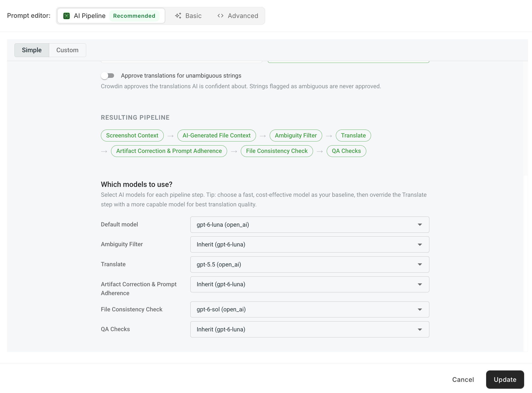Viewport: 532px width, 393px height.
Task: Click the Ambiguity Filter pipeline chip
Action: pyautogui.click(x=296, y=135)
